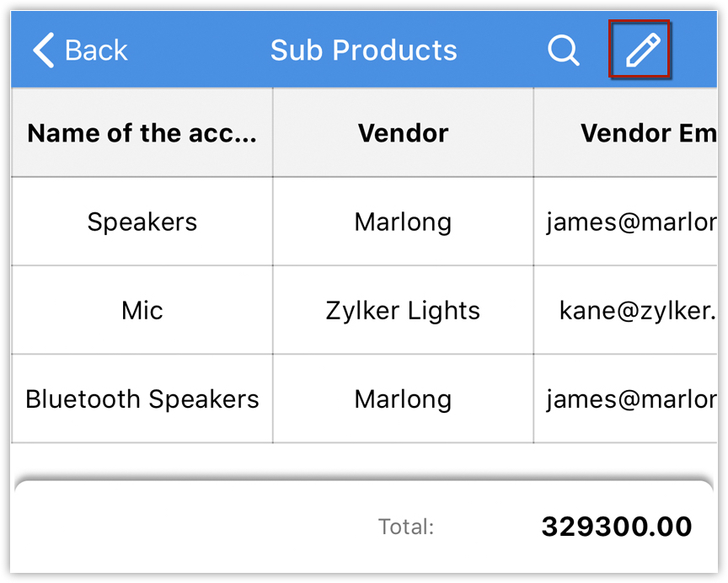Select the Vendor column header
The image size is (728, 583).
pos(403,133)
